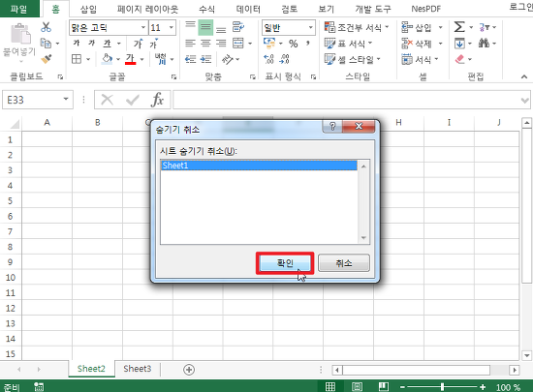
Task: Align text left icon
Action: pos(190,44)
